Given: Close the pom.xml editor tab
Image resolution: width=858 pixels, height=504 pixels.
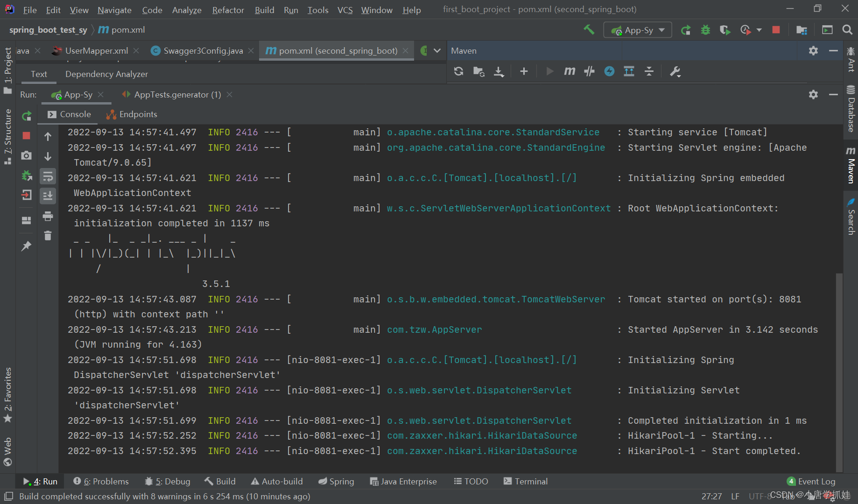Looking at the screenshot, I should click(405, 50).
